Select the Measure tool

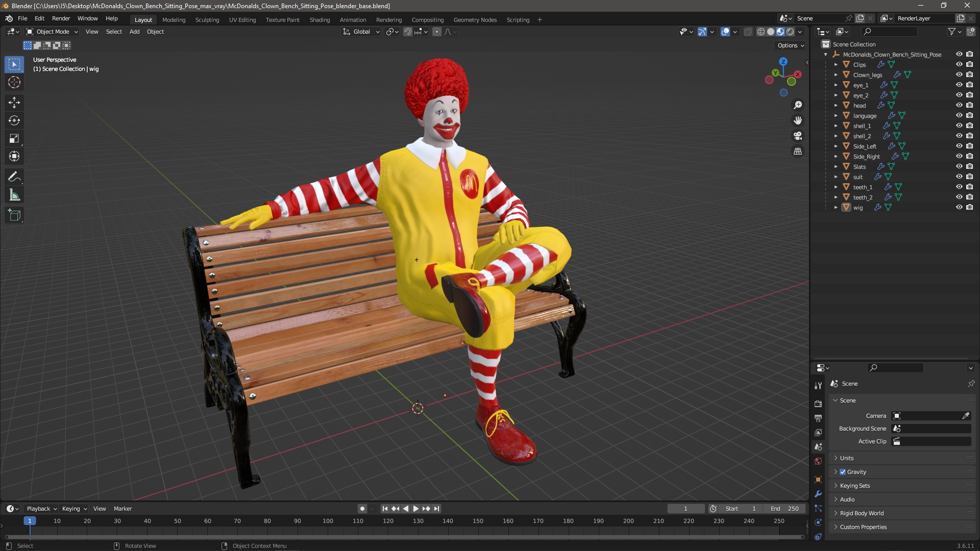14,195
